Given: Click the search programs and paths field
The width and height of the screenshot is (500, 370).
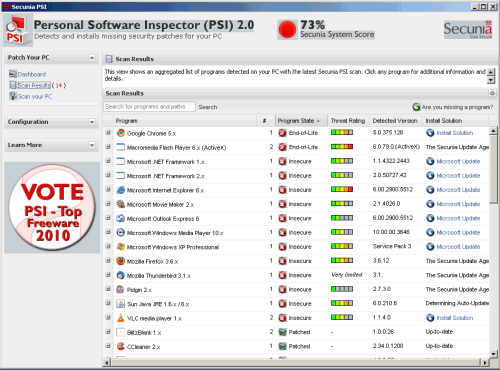Looking at the screenshot, I should [149, 107].
